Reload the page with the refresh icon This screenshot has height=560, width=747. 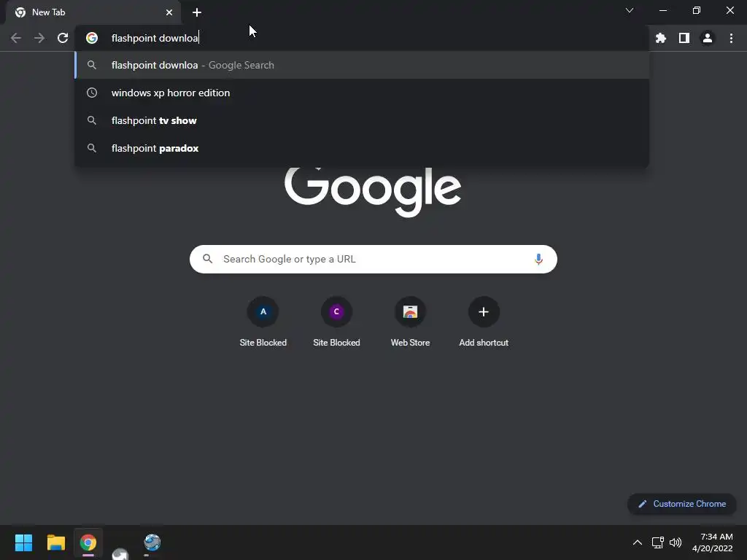pos(63,38)
